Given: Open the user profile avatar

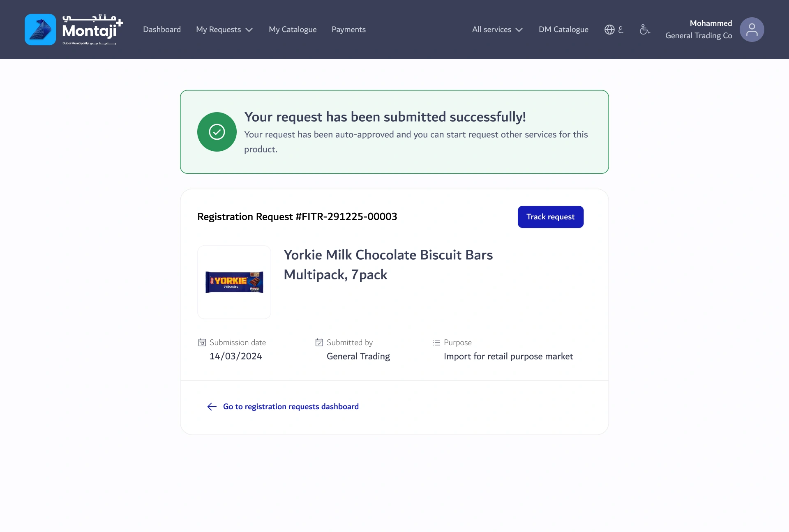Looking at the screenshot, I should click(752, 30).
